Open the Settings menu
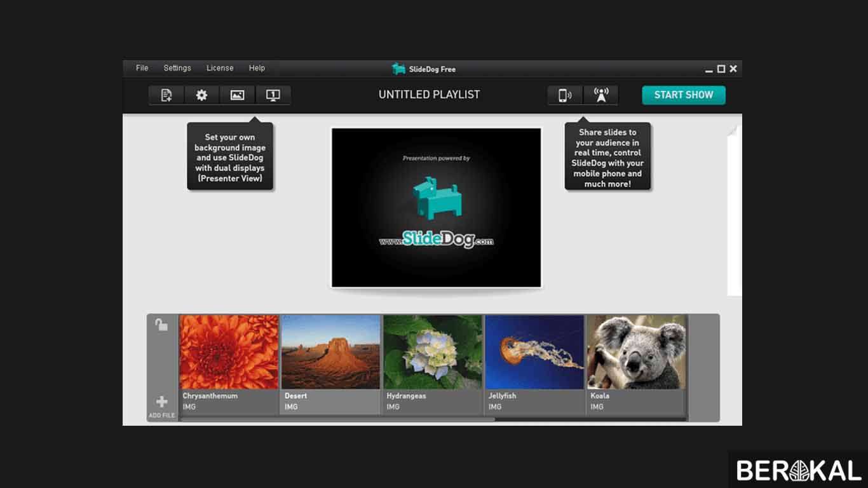The image size is (868, 488). tap(177, 68)
